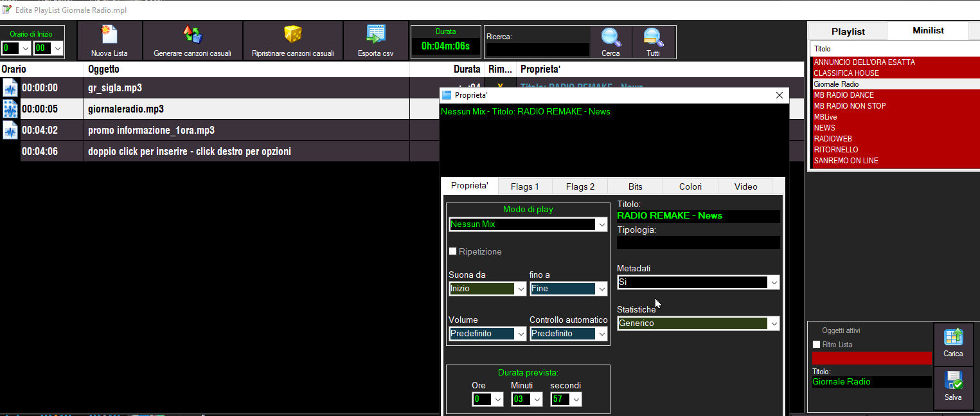Click the Carica load icon
The width and height of the screenshot is (980, 416).
(953, 338)
